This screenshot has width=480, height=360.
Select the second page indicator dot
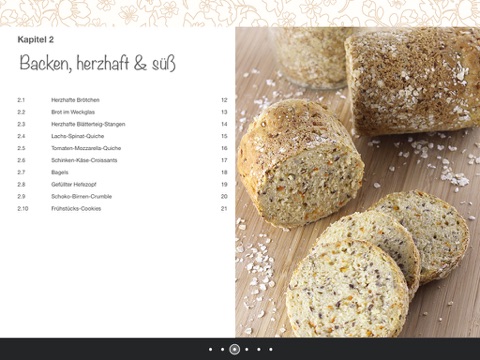pos(222,349)
